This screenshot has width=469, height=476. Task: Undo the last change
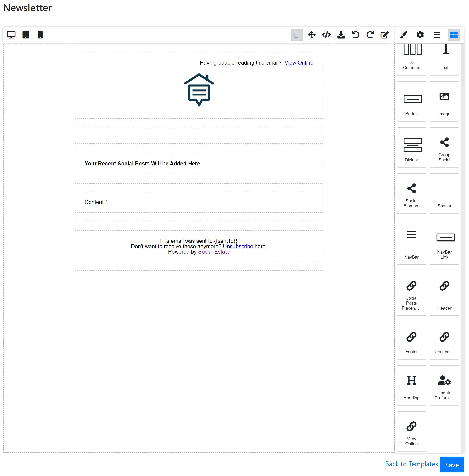(x=355, y=35)
